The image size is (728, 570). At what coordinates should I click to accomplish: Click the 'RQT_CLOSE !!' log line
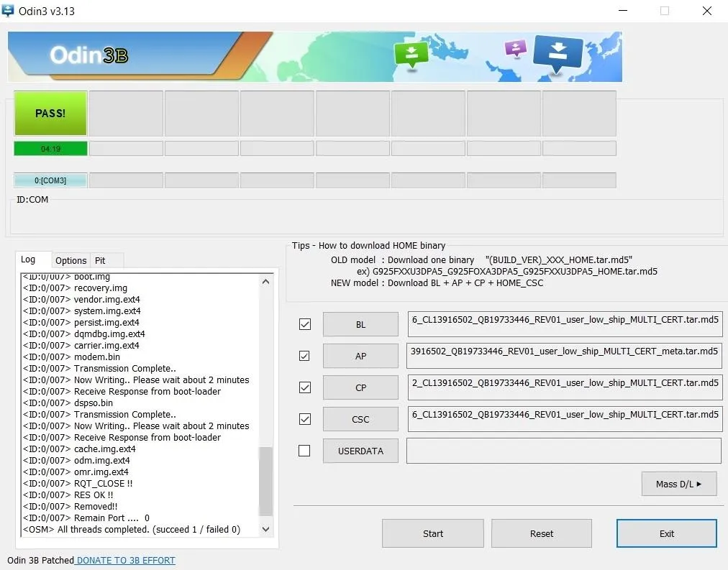click(x=78, y=483)
